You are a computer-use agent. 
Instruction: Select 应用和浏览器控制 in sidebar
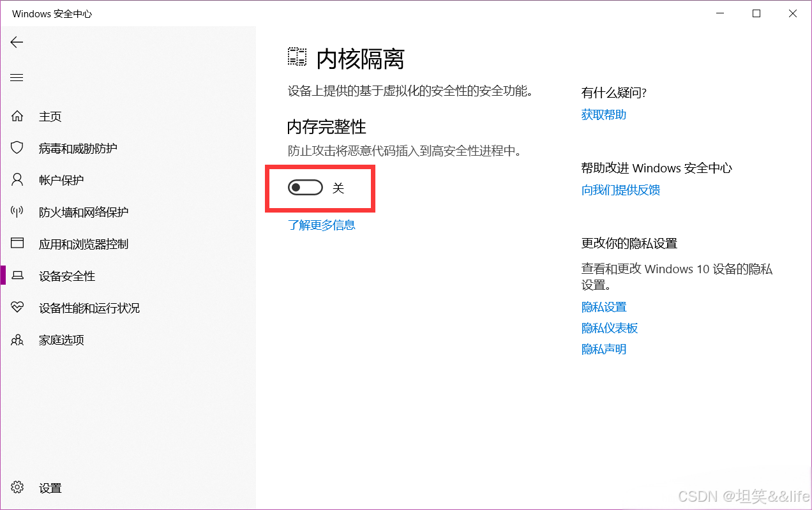[x=128, y=244]
